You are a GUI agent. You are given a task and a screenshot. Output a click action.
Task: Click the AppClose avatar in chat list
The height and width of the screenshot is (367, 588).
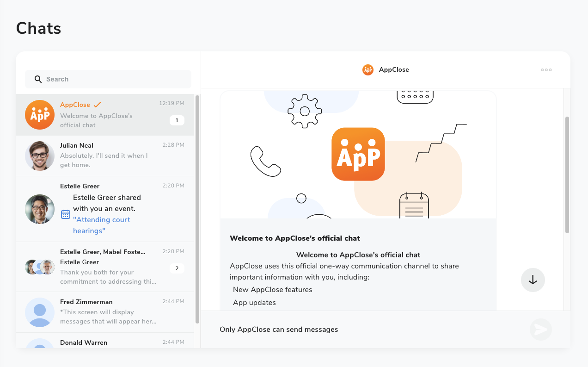pos(40,115)
